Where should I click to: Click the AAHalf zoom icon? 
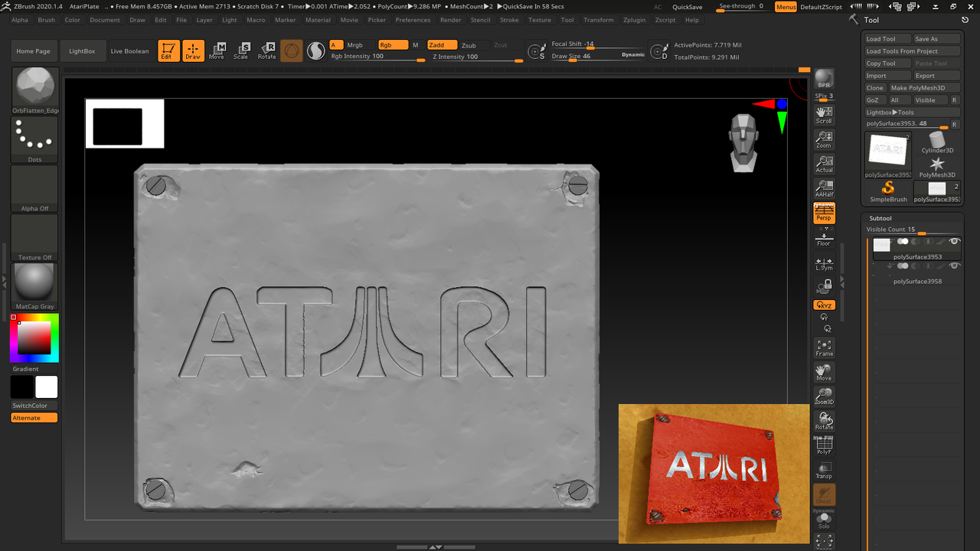click(824, 188)
